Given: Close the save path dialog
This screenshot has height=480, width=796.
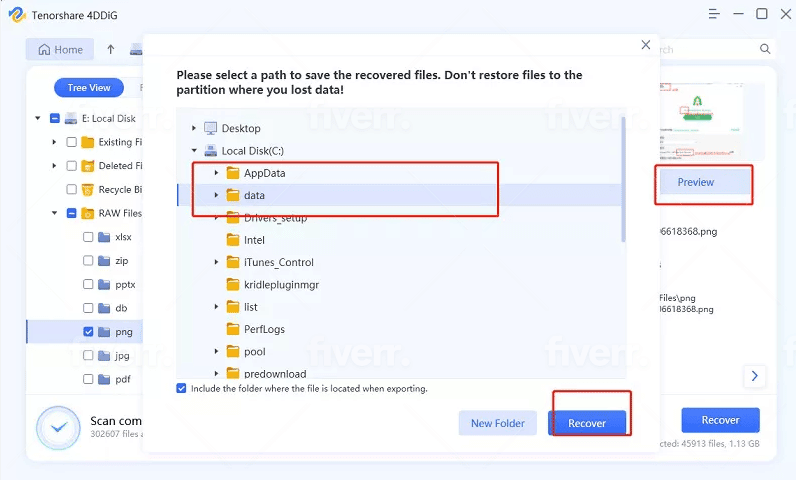Looking at the screenshot, I should click(645, 45).
